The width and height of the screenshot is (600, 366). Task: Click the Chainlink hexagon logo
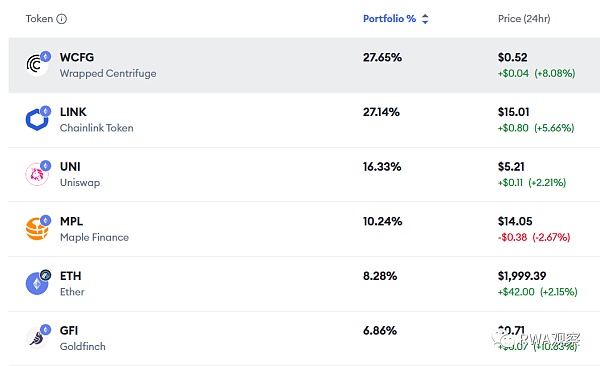37,119
